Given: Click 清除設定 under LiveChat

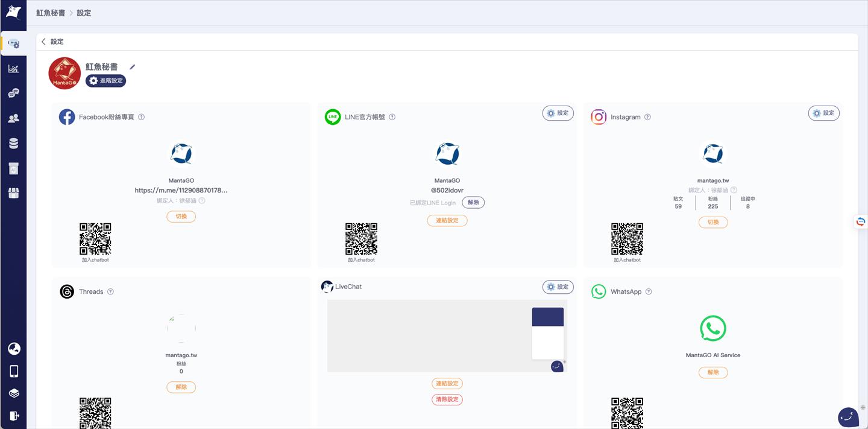Looking at the screenshot, I should click(x=447, y=399).
